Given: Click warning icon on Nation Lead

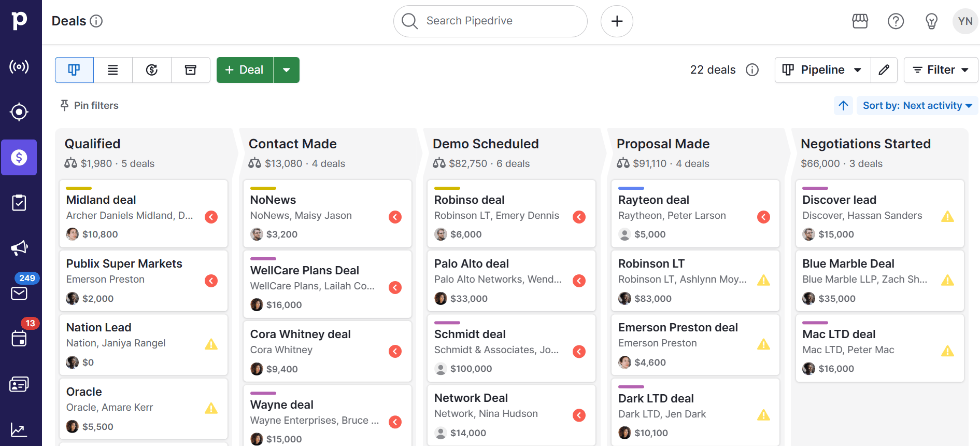Looking at the screenshot, I should (x=211, y=344).
